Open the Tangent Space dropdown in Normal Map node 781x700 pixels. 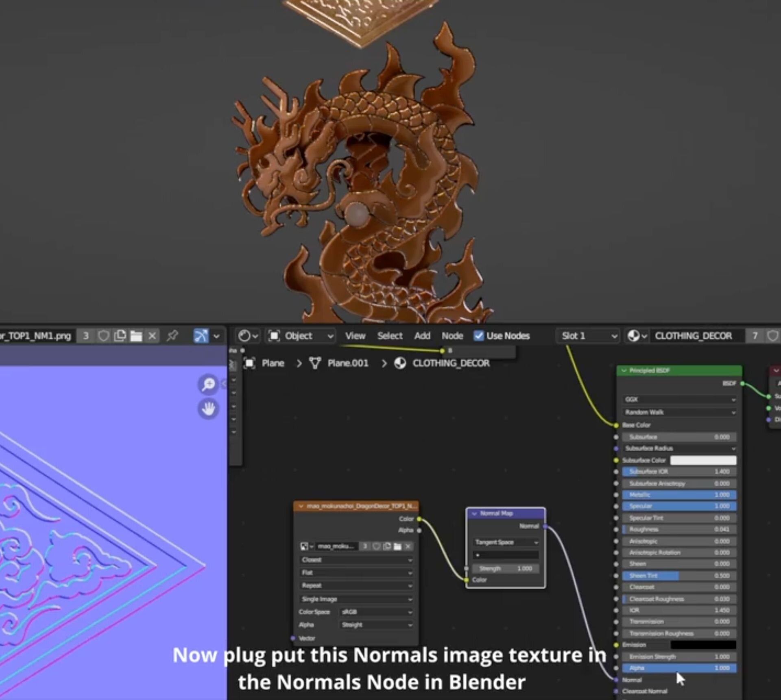pyautogui.click(x=506, y=542)
